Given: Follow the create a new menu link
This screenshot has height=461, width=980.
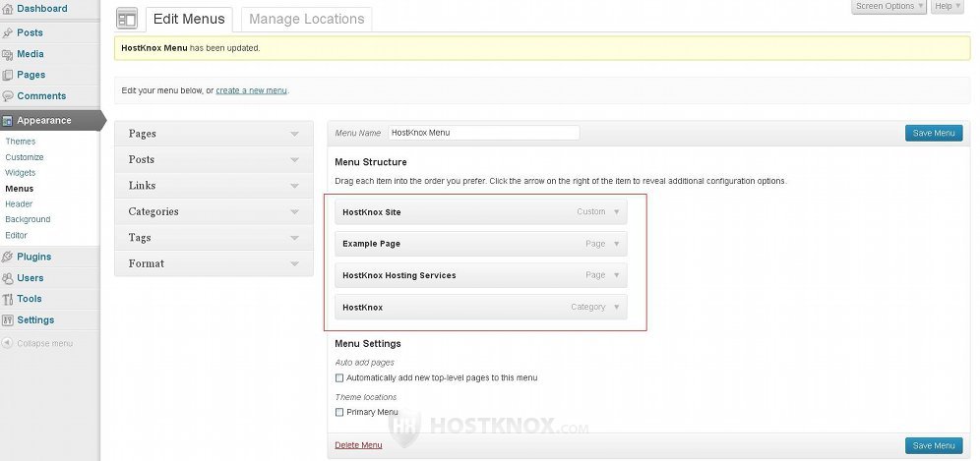Looking at the screenshot, I should click(251, 90).
